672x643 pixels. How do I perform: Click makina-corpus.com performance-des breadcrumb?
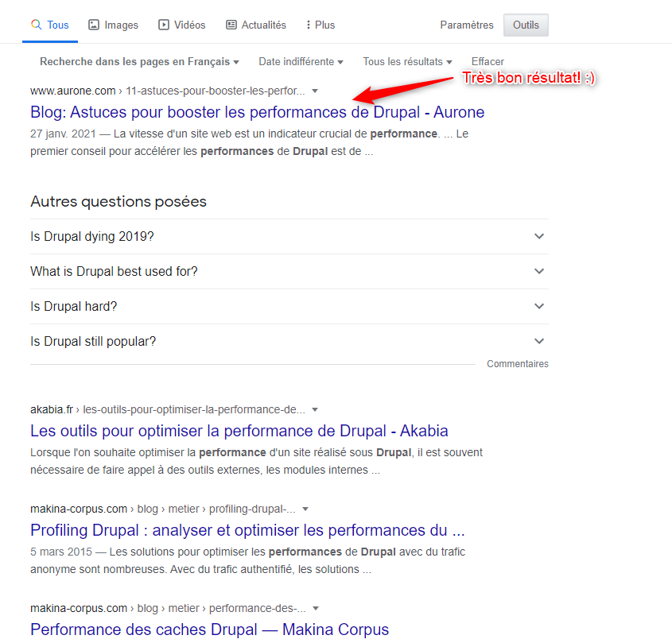point(168,608)
